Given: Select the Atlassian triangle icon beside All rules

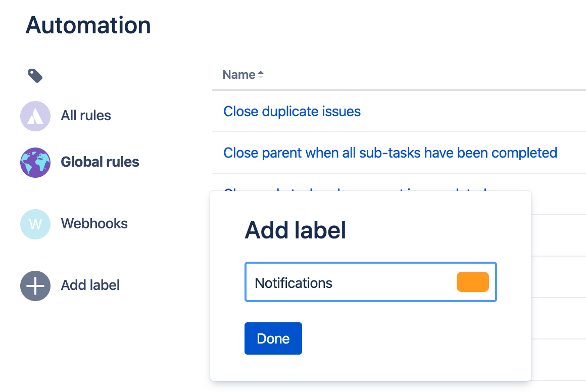Looking at the screenshot, I should 35,116.
